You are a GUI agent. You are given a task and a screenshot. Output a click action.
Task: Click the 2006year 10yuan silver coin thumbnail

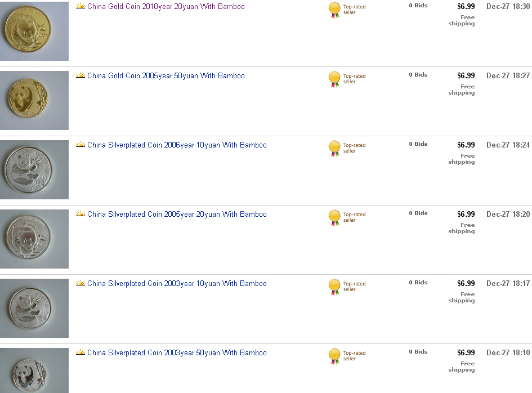pyautogui.click(x=34, y=169)
